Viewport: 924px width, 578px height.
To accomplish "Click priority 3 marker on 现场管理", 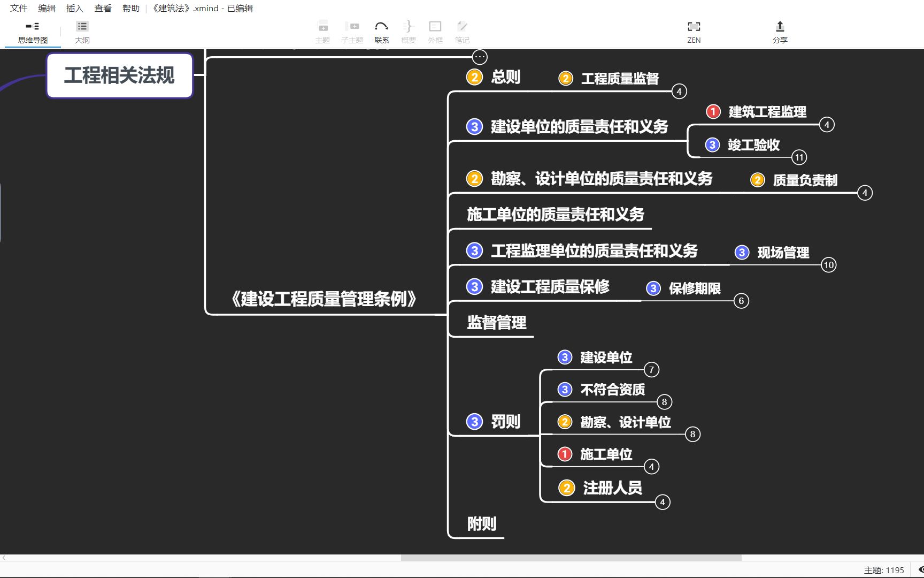I will tap(742, 253).
